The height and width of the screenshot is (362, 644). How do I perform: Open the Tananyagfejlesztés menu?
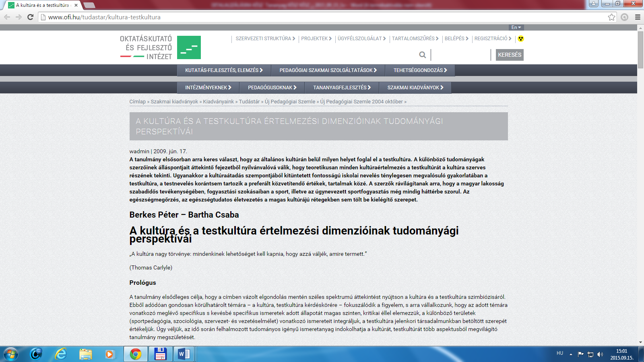tap(342, 88)
